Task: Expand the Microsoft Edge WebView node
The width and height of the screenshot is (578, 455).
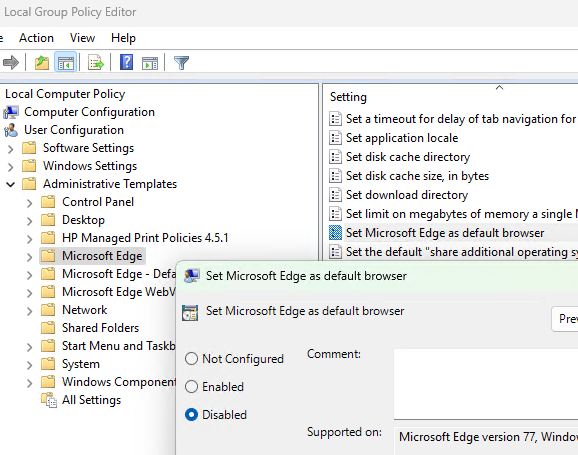Action: coord(29,293)
